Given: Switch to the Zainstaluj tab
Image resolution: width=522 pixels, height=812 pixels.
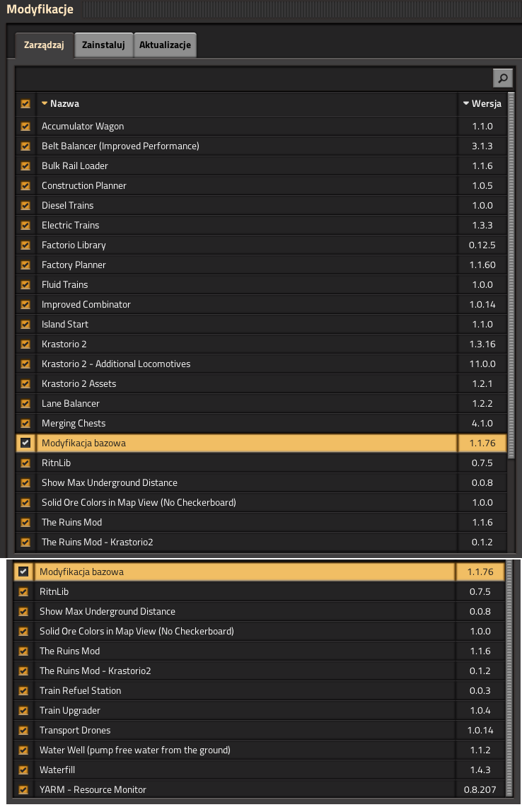Looking at the screenshot, I should (x=103, y=45).
